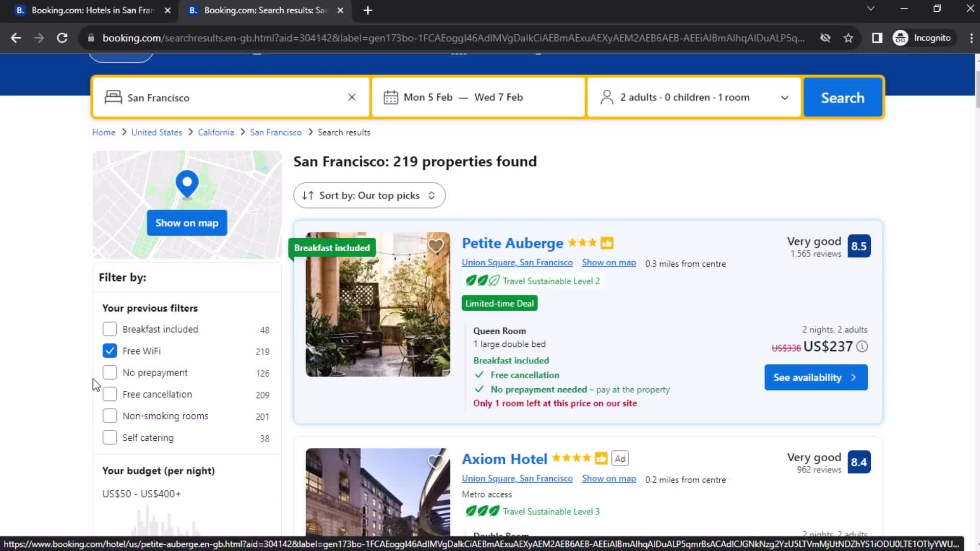Screen dimensions: 980x551
Task: Enable the Self catering filter
Action: point(110,438)
